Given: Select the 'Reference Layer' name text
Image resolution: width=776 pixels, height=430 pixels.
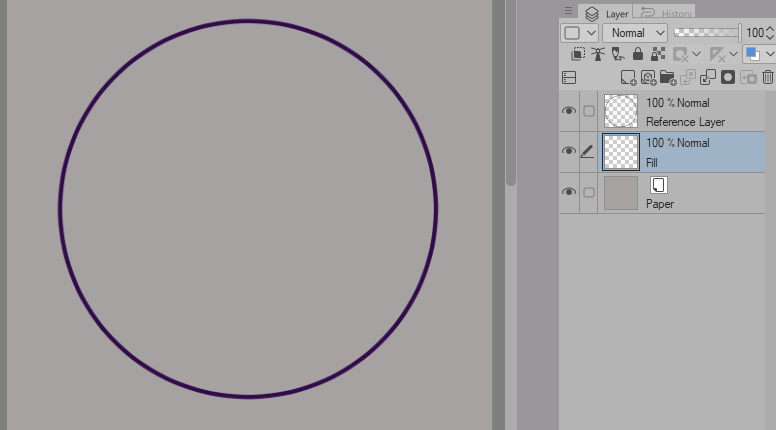Looking at the screenshot, I should click(685, 122).
